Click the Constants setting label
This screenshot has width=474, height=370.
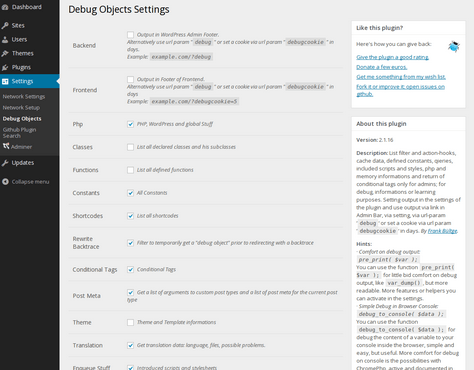click(x=86, y=193)
